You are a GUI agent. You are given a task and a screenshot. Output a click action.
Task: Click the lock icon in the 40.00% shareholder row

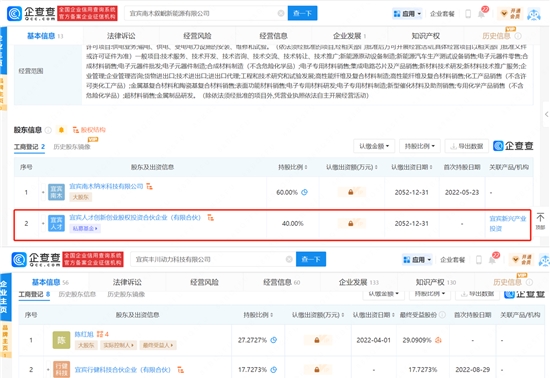coord(350,223)
